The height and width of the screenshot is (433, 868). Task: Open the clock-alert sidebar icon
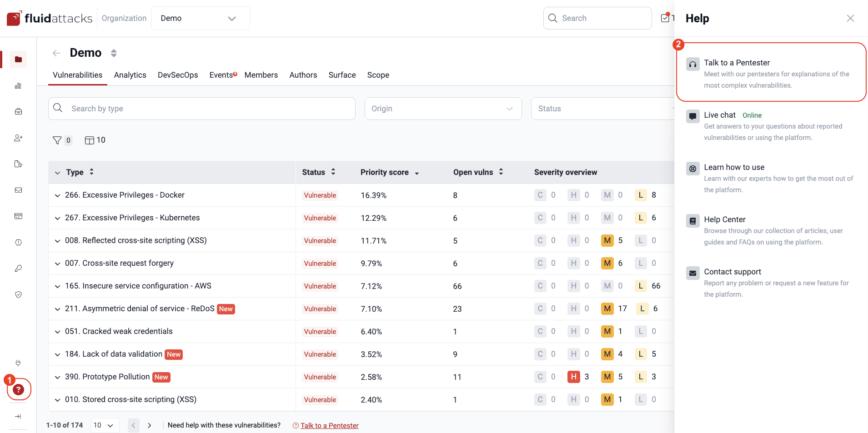[x=18, y=243]
